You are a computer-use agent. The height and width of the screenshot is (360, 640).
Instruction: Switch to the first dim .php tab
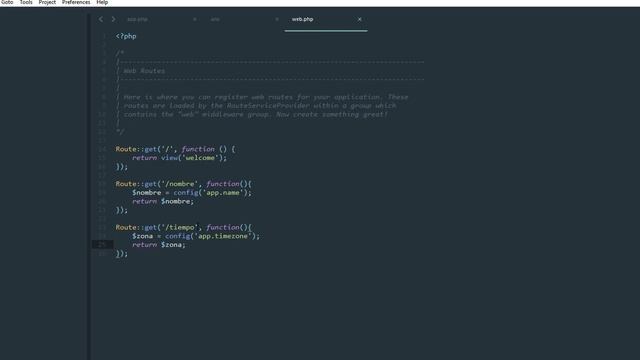(x=138, y=19)
